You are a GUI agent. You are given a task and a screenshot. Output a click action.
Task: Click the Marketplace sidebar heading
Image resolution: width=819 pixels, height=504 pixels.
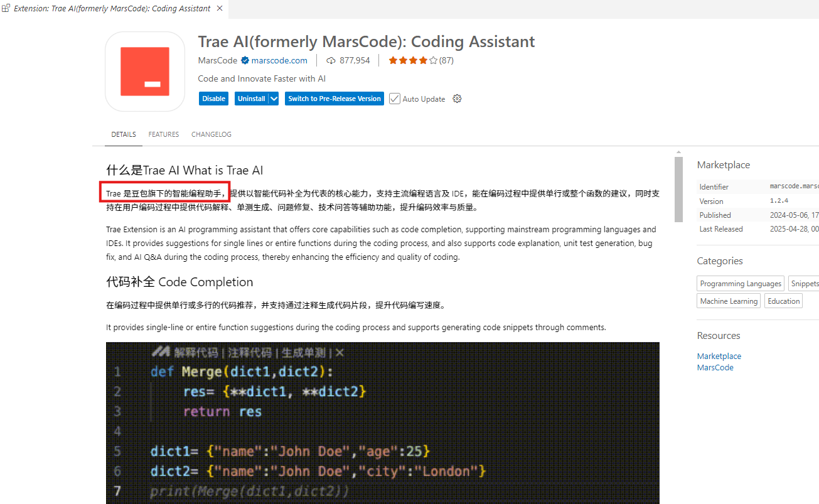pos(724,165)
